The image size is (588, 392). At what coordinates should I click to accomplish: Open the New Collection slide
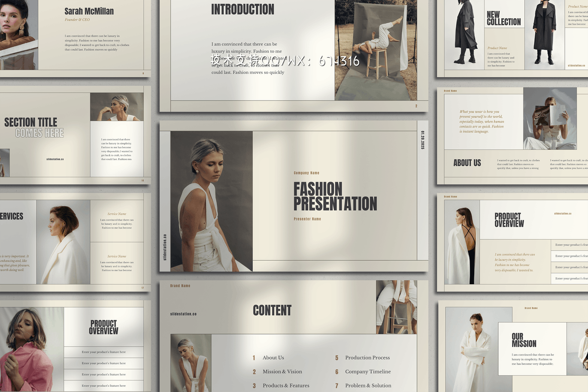[x=512, y=39]
